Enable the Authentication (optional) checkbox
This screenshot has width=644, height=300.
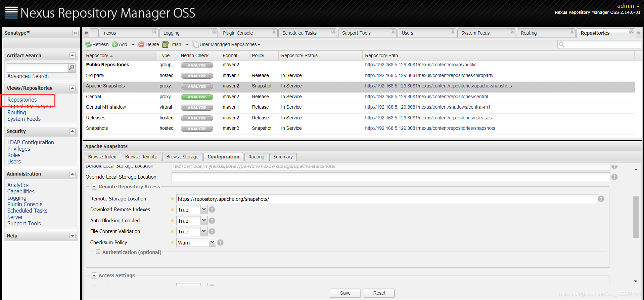click(x=98, y=252)
